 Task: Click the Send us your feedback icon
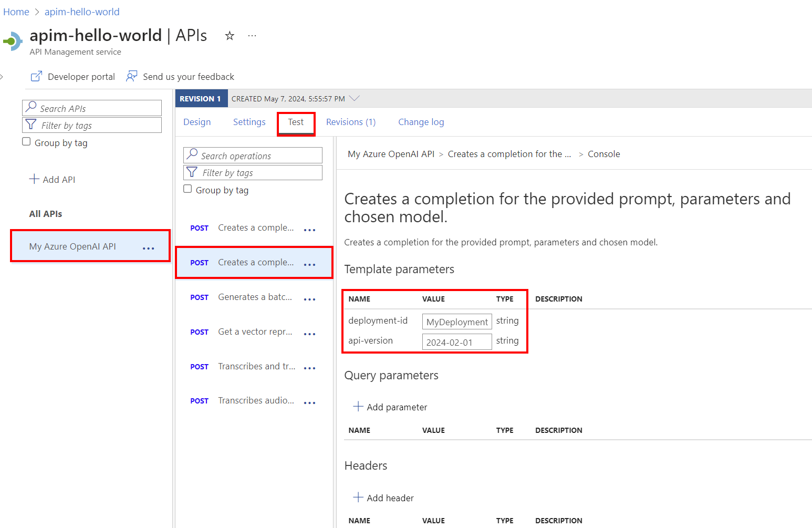[x=131, y=76]
